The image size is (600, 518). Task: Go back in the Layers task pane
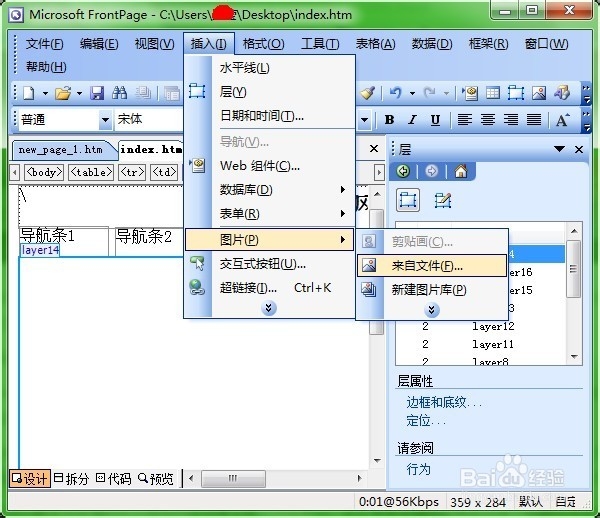(403, 171)
